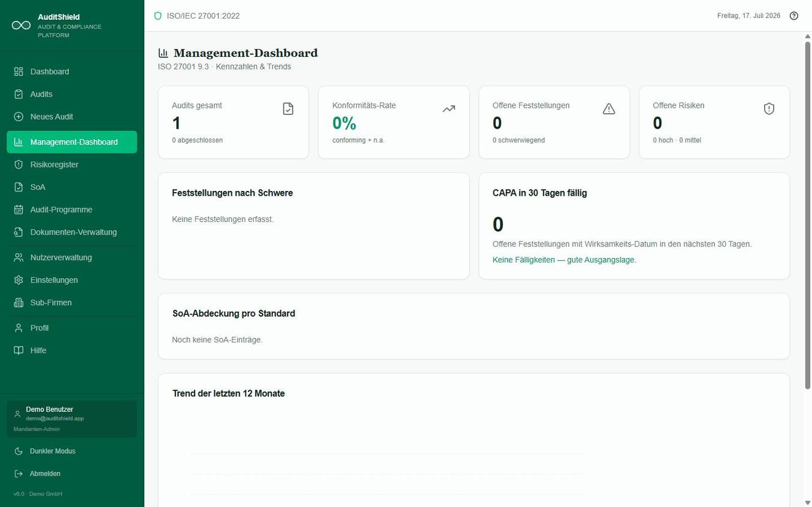Click the Neues Audit plus-circle icon
The height and width of the screenshot is (507, 812).
pyautogui.click(x=19, y=117)
